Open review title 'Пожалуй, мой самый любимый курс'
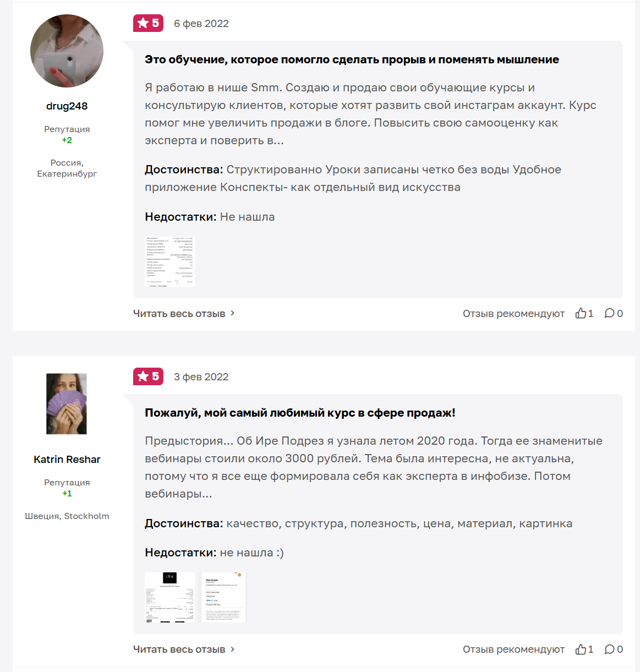 (x=300, y=413)
